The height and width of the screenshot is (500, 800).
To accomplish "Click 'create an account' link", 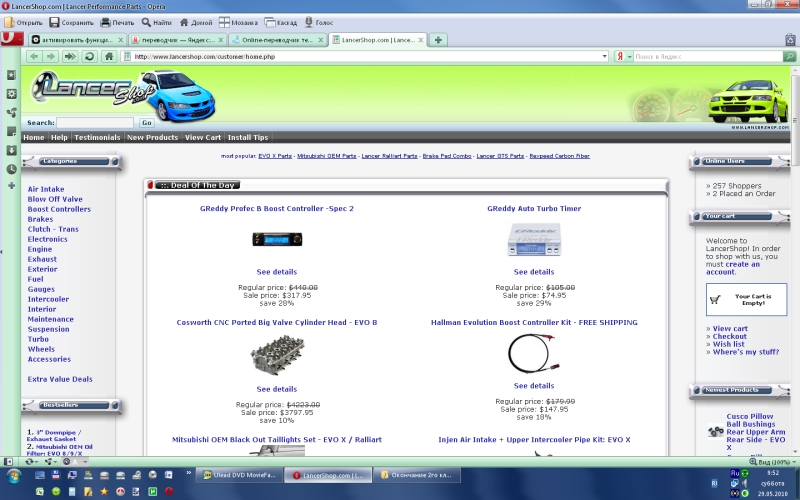I will point(733,268).
